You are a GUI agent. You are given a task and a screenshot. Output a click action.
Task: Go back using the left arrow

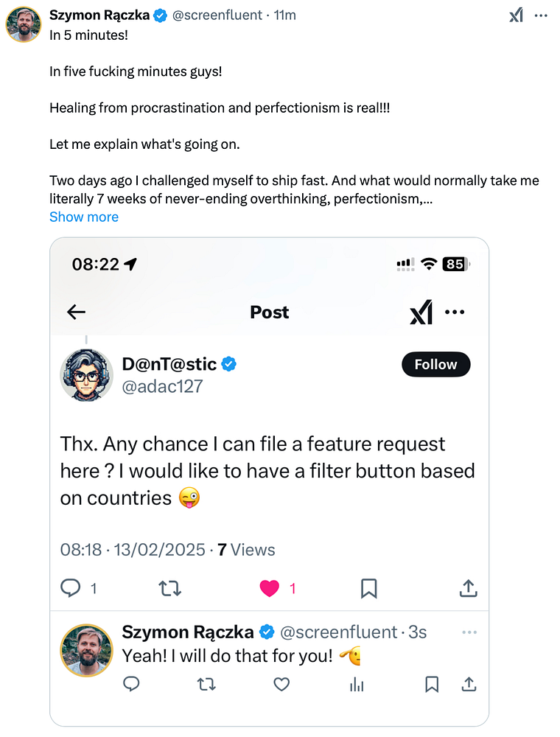77,312
